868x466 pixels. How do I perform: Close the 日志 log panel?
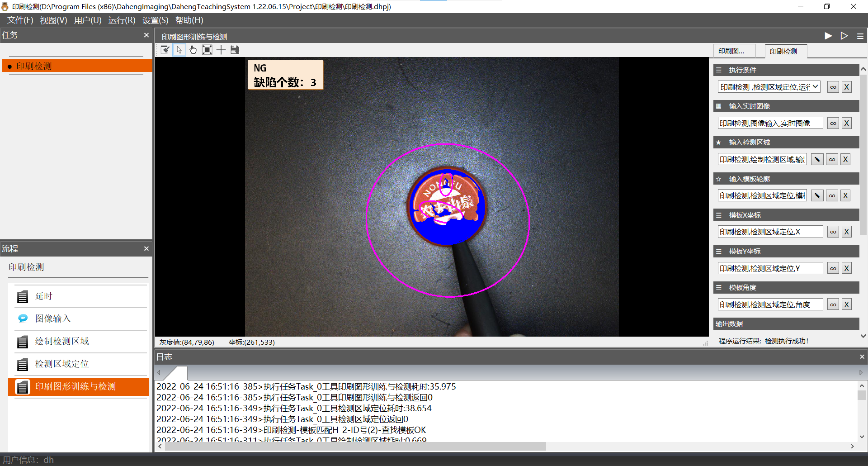(x=862, y=357)
